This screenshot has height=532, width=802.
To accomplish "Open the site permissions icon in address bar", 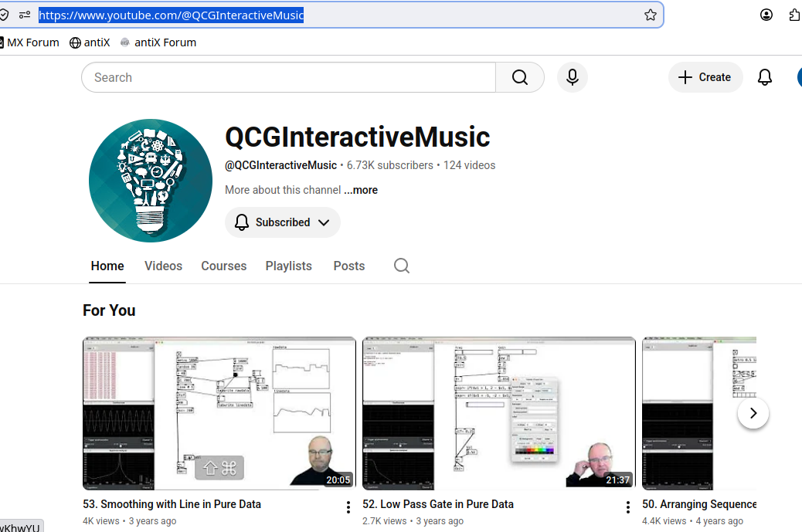I will (x=25, y=15).
